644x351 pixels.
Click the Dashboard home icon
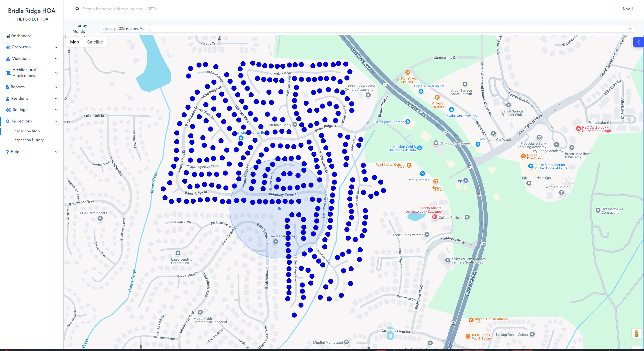(8, 36)
